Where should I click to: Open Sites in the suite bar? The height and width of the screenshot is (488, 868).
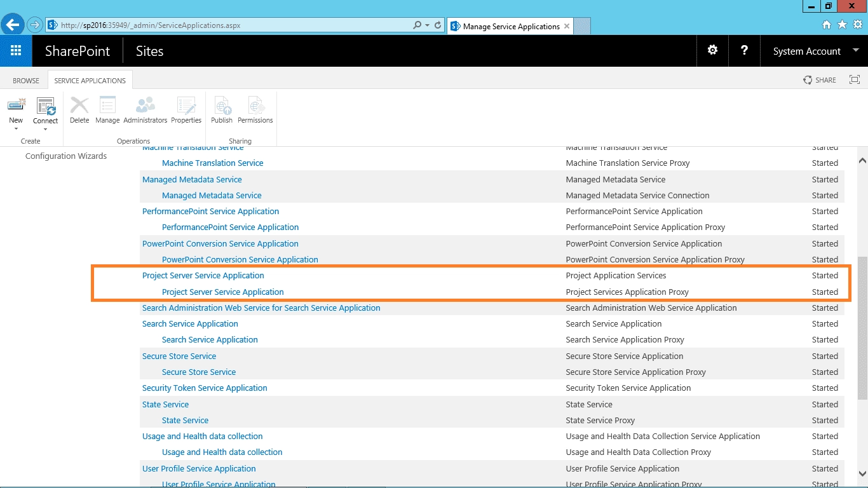150,51
